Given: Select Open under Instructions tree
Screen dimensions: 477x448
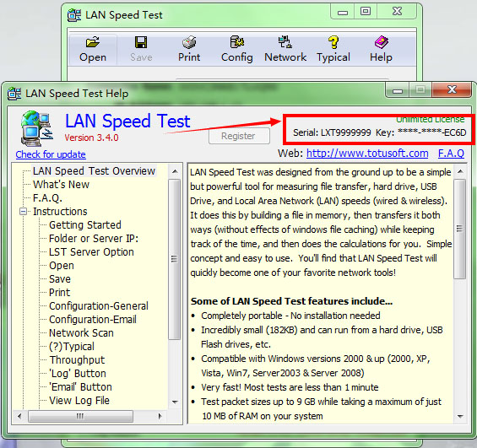Looking at the screenshot, I should [62, 265].
